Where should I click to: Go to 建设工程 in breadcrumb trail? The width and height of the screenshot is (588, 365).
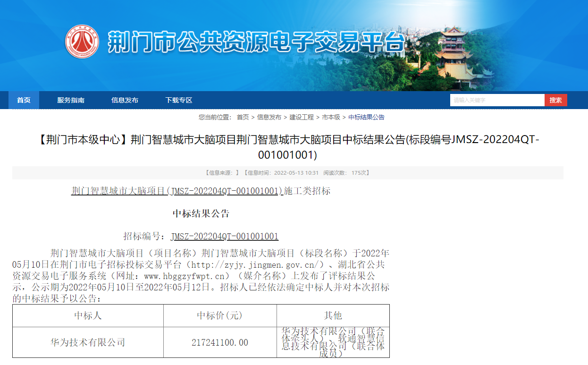302,117
